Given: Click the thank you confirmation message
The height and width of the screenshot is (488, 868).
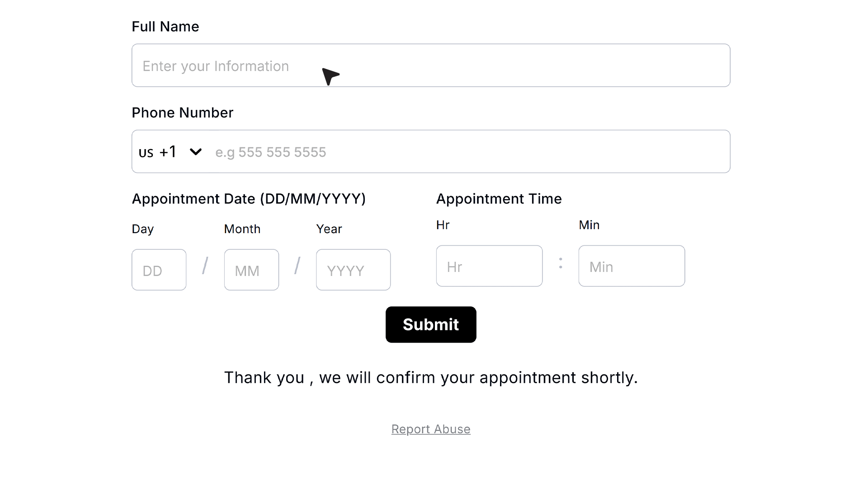Looking at the screenshot, I should [x=431, y=378].
